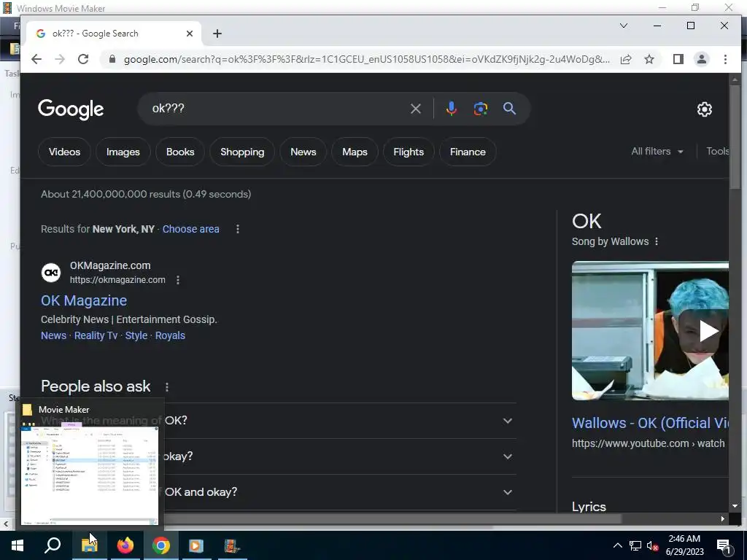Viewport: 747px width, 560px height.
Task: Search by image with Google Lens
Action: [x=480, y=109]
